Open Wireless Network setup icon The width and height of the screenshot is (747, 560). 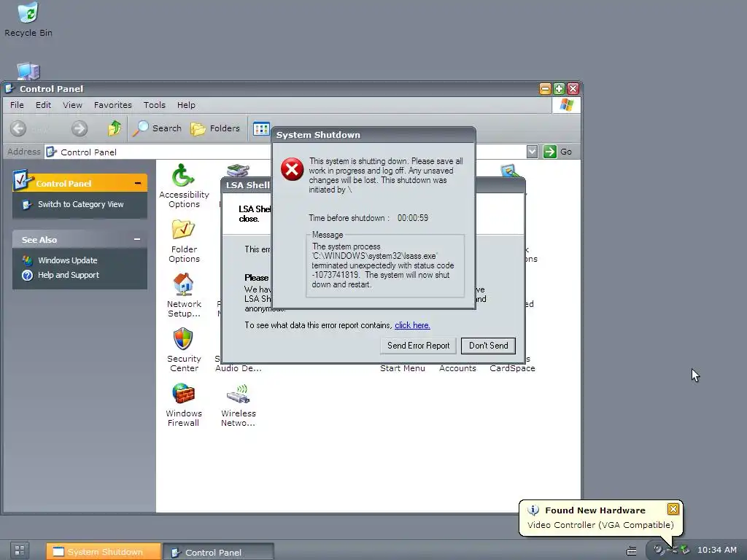pos(239,405)
